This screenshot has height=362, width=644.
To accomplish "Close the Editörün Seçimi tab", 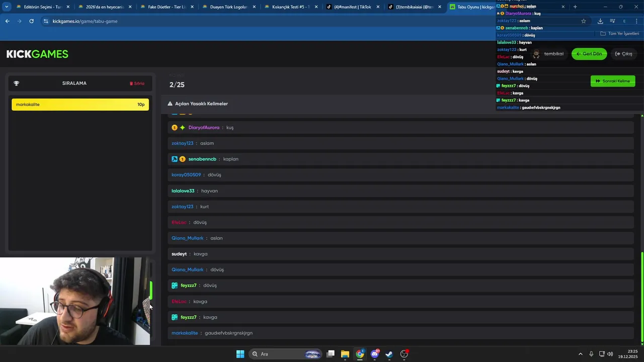I will click(68, 7).
